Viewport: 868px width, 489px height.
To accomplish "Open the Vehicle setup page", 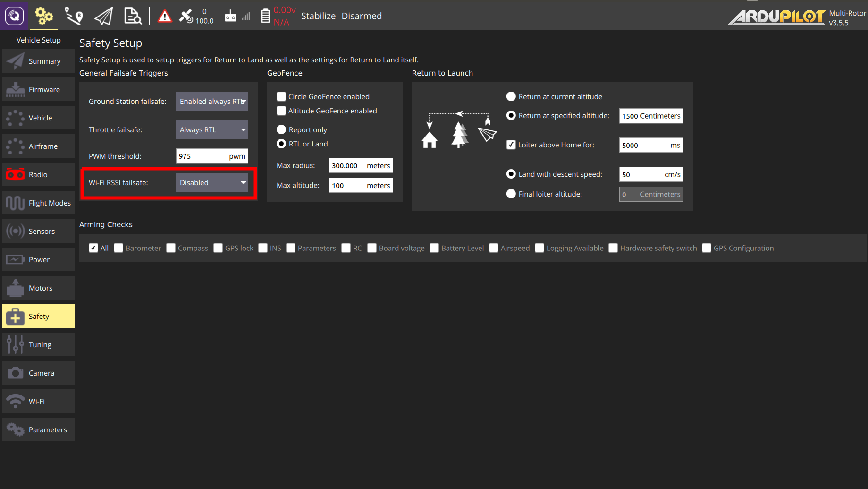I will click(39, 118).
